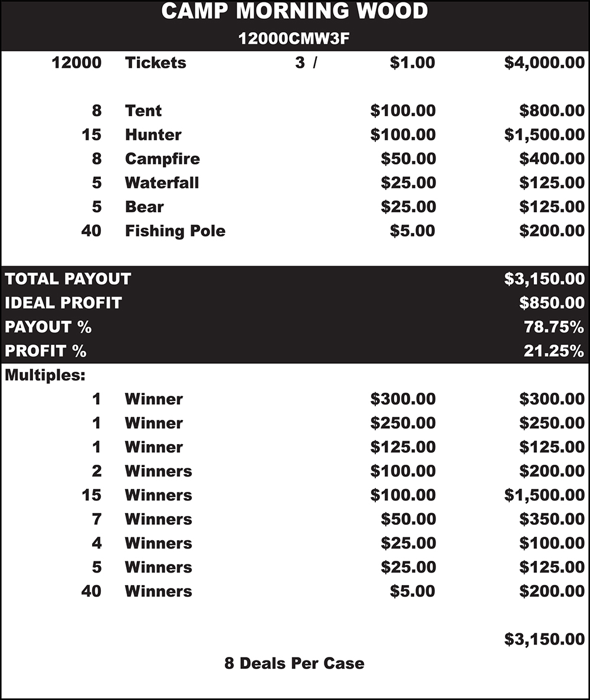Click the 21.25% profit percentage
This screenshot has width=590, height=700.
(x=554, y=351)
